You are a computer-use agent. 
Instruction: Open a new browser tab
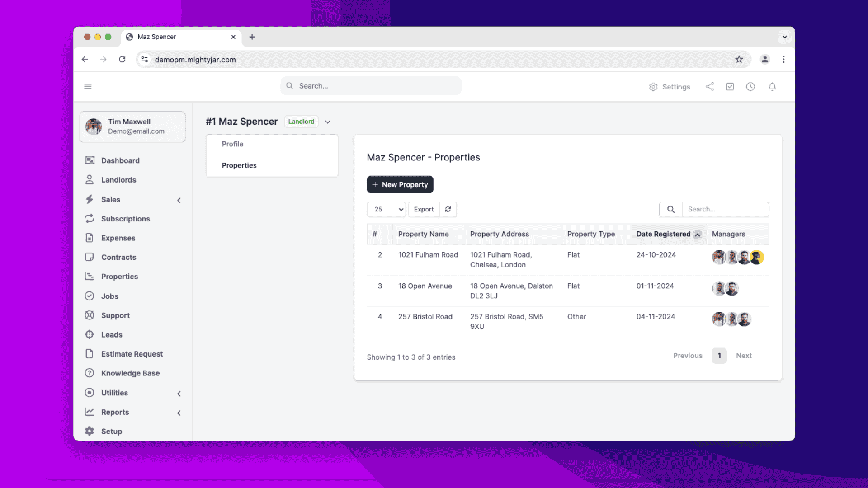tap(252, 37)
